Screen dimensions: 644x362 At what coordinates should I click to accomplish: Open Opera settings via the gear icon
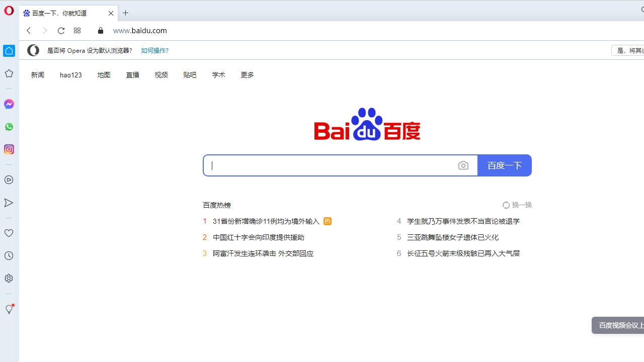point(9,278)
